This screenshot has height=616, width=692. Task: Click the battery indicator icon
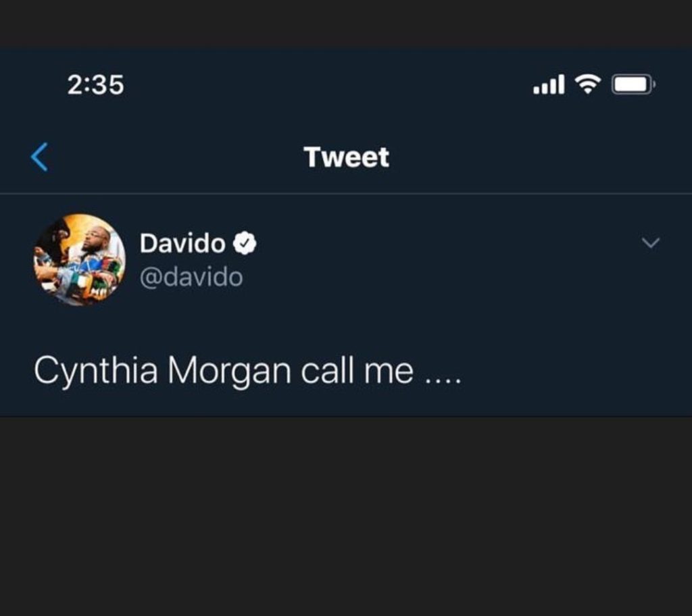pyautogui.click(x=632, y=84)
